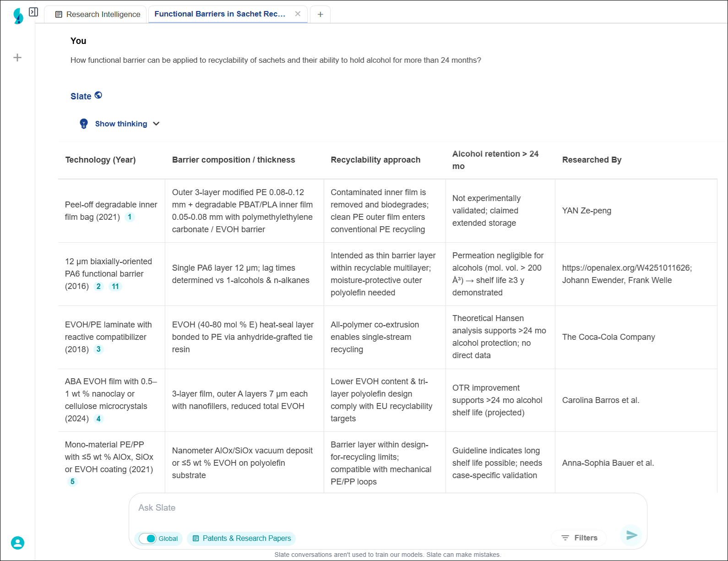Image resolution: width=728 pixels, height=561 pixels.
Task: Toggle the Global switch off
Action: click(x=148, y=539)
